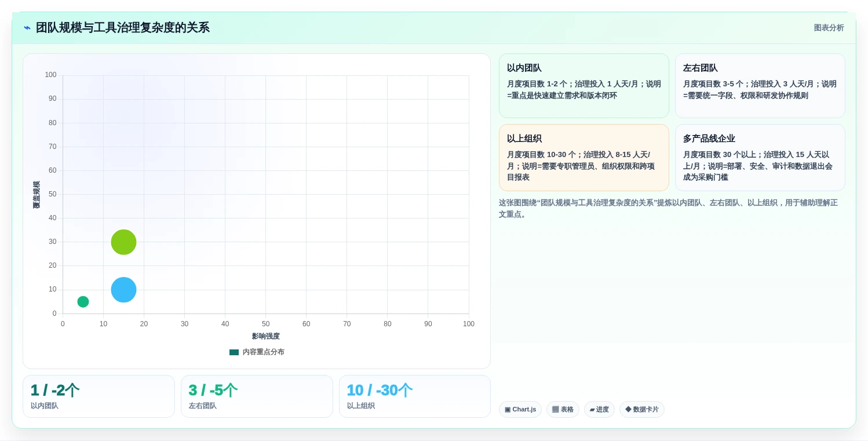Click the summary paragraph starting 这张图围绕
The image size is (868, 441).
pyautogui.click(x=668, y=209)
